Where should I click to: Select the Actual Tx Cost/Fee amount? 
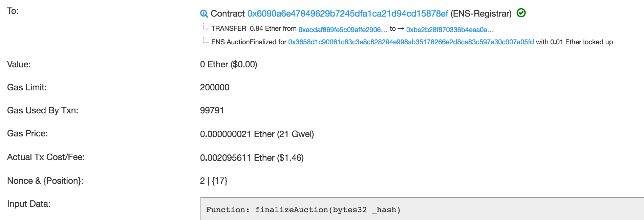coord(253,157)
